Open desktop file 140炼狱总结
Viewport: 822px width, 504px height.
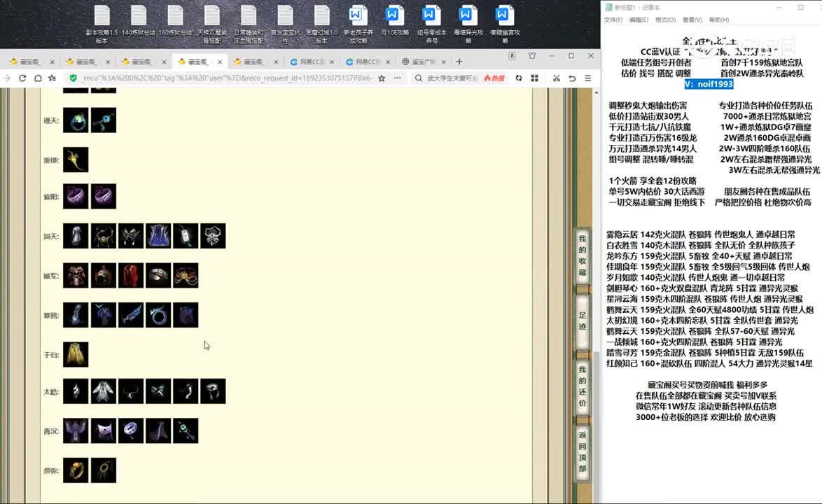click(139, 20)
